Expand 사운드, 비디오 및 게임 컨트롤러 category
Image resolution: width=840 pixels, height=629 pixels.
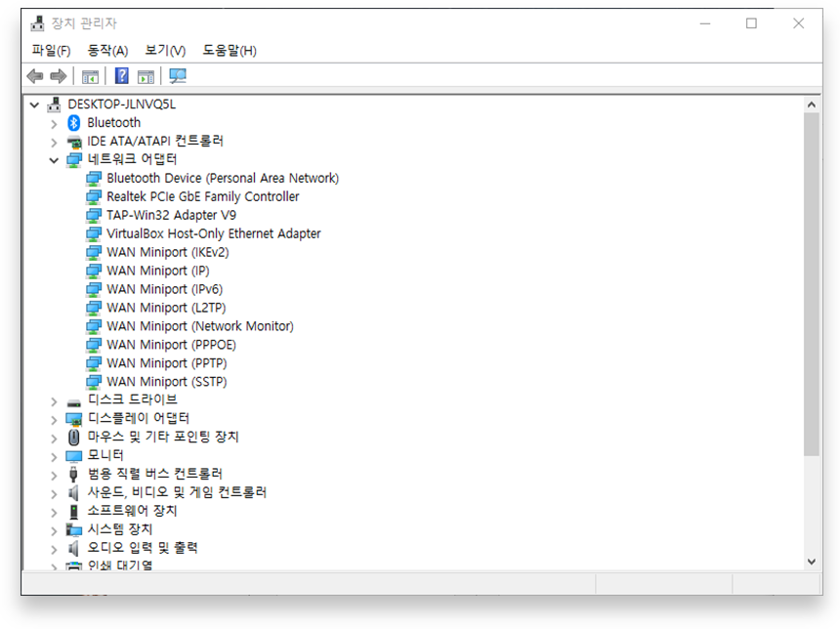tap(54, 493)
